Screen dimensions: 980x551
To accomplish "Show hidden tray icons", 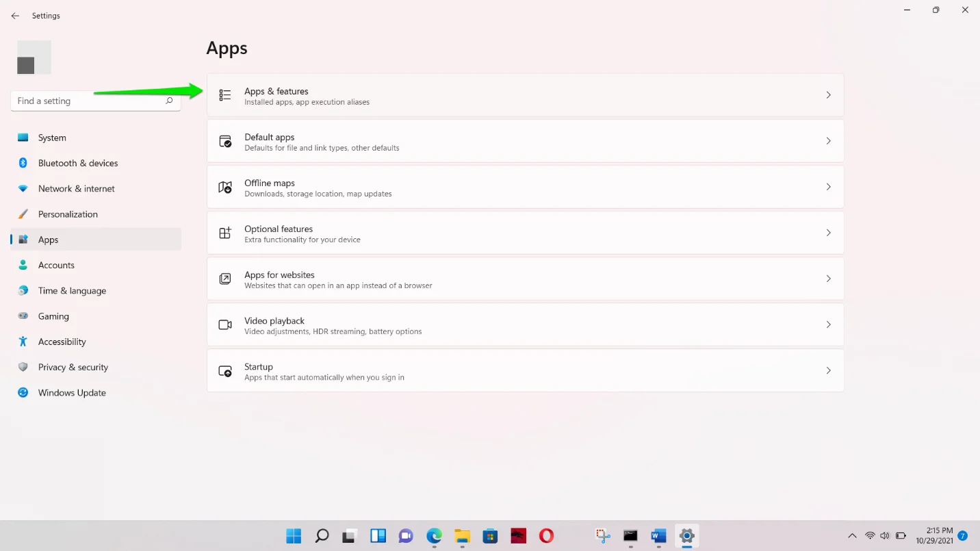I will [852, 535].
